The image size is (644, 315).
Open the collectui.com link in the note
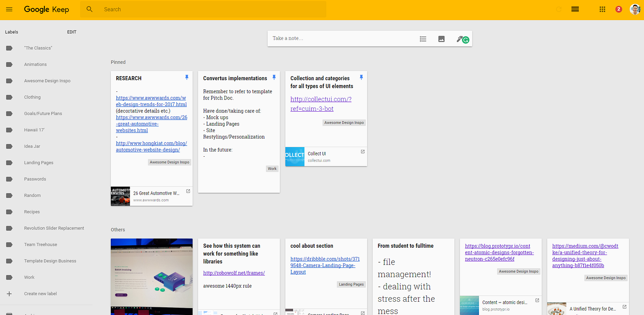click(321, 104)
